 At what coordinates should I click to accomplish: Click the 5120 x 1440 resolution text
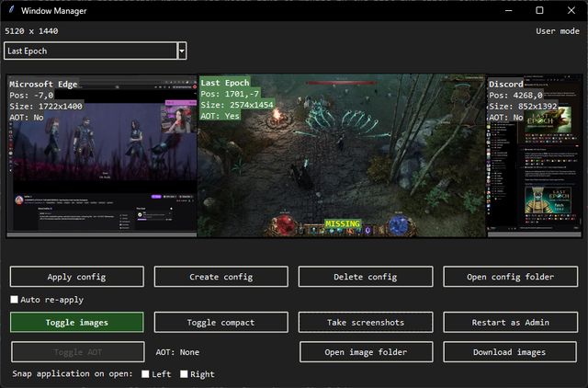tap(31, 31)
